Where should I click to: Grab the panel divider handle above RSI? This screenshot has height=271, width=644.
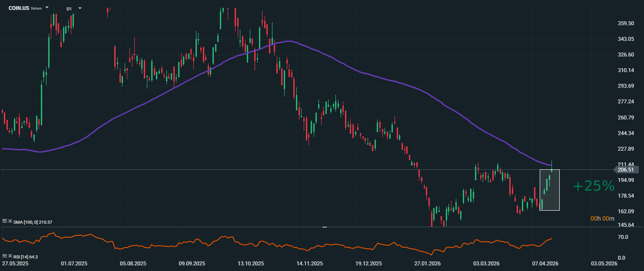[x=324, y=227]
